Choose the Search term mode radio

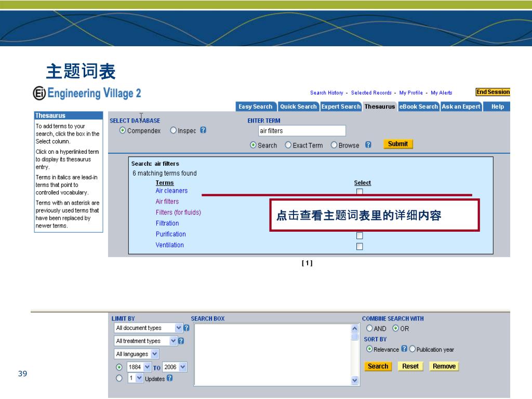(x=253, y=145)
